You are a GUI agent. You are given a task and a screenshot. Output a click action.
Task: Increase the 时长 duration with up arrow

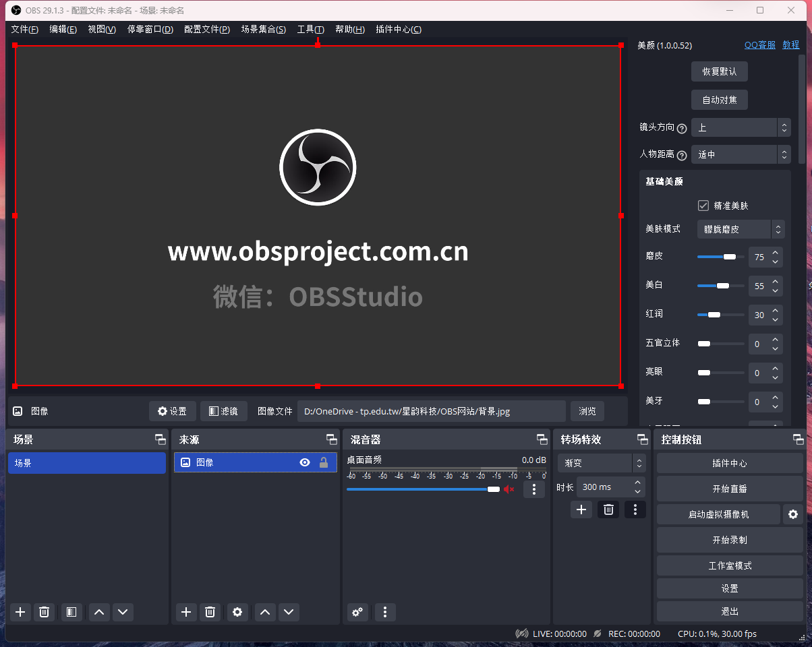click(x=637, y=483)
